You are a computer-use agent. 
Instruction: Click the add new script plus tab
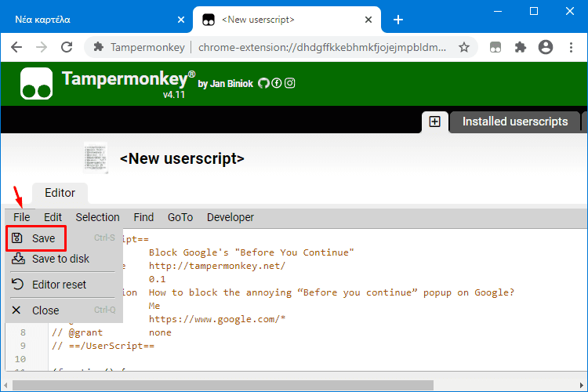click(x=434, y=122)
